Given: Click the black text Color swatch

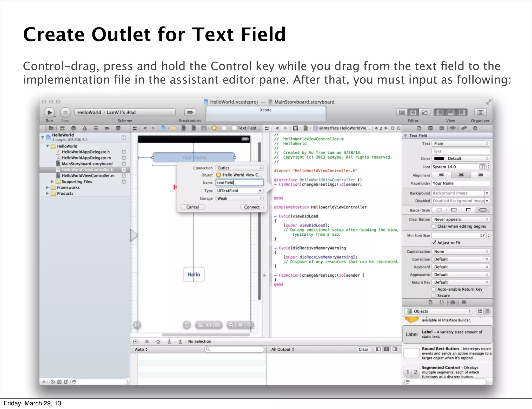Looking at the screenshot, I should 439,159.
